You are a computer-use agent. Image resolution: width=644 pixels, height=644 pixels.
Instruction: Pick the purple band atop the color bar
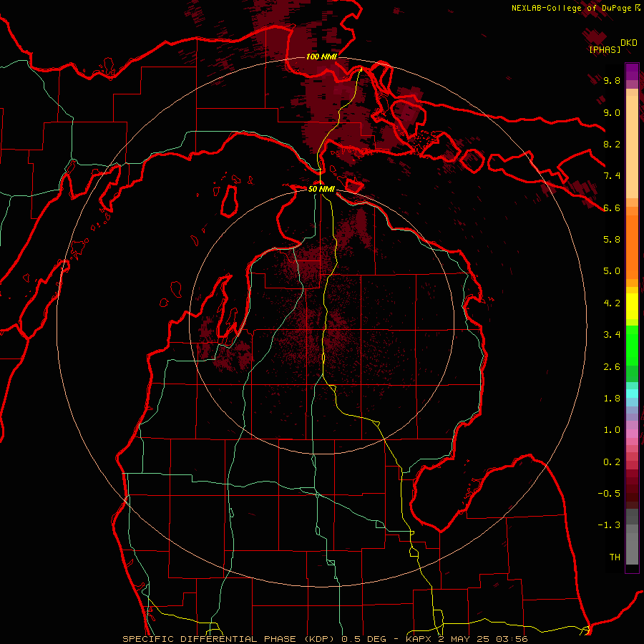coord(632,72)
